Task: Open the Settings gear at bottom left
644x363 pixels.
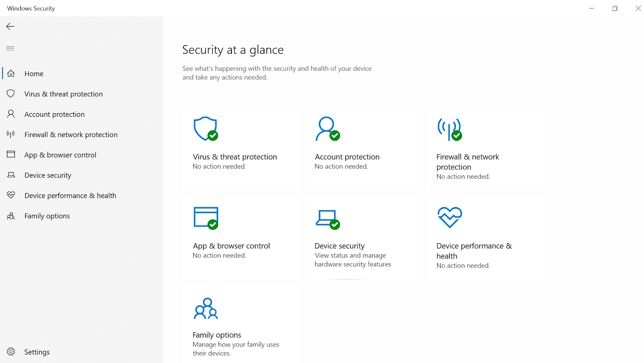Action: coord(11,351)
